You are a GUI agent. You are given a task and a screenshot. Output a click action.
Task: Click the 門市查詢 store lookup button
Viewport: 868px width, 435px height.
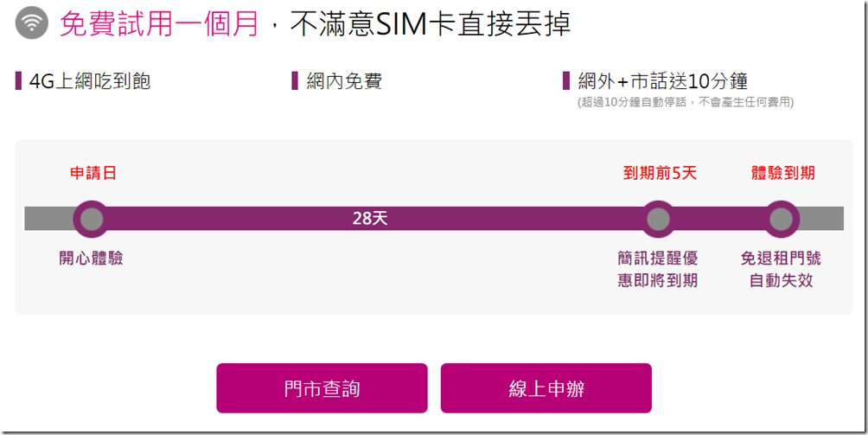click(x=322, y=388)
